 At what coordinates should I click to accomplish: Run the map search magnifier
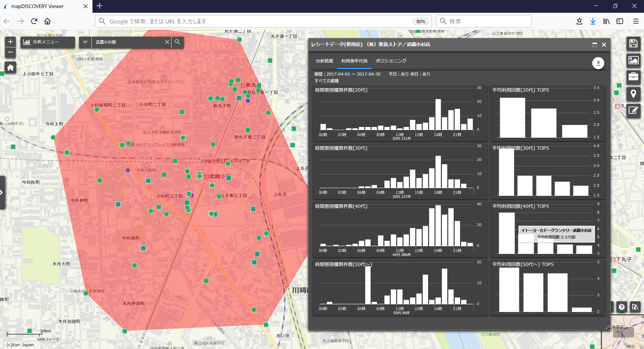178,42
